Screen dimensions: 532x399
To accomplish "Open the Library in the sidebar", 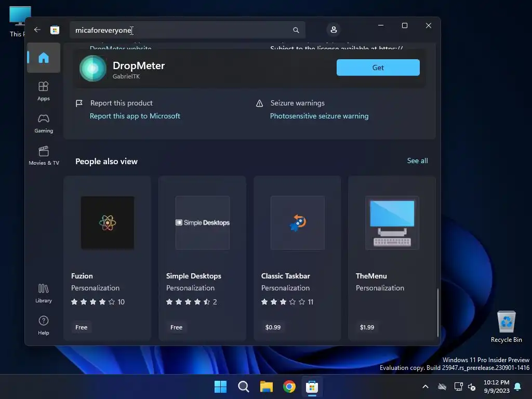I will click(x=44, y=294).
